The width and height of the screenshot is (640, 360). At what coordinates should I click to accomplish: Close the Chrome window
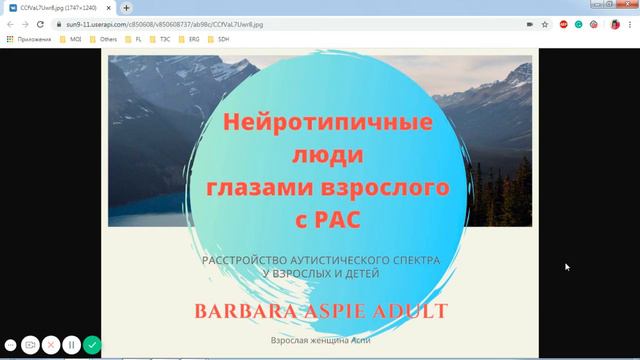[x=627, y=4]
